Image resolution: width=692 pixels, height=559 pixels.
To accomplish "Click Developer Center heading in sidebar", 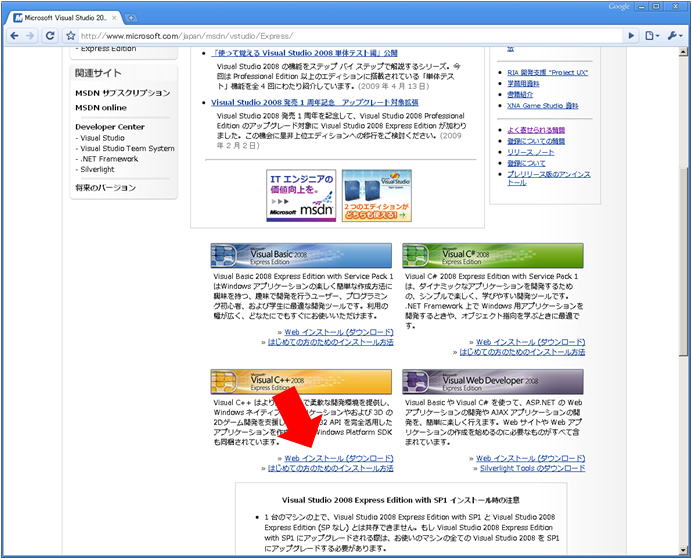I will pyautogui.click(x=110, y=127).
